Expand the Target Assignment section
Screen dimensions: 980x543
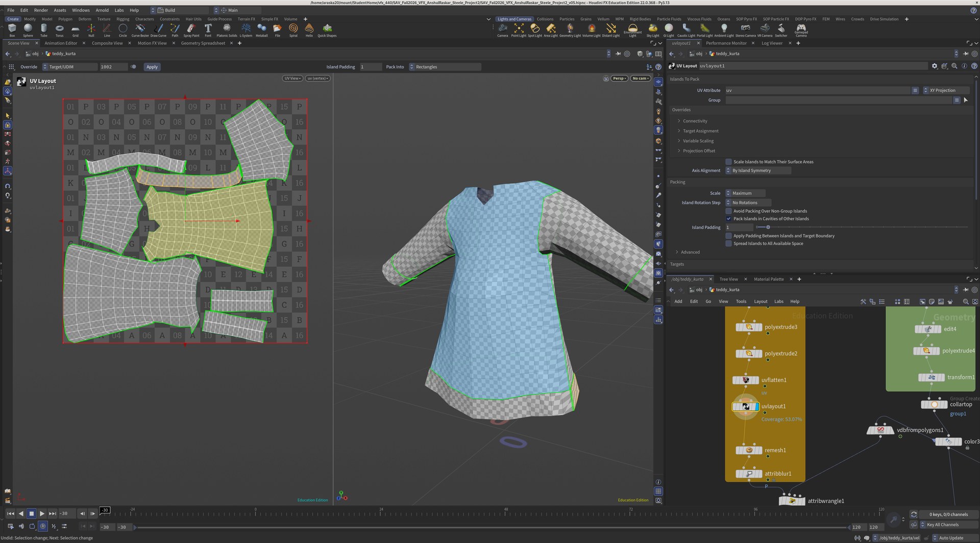point(700,131)
